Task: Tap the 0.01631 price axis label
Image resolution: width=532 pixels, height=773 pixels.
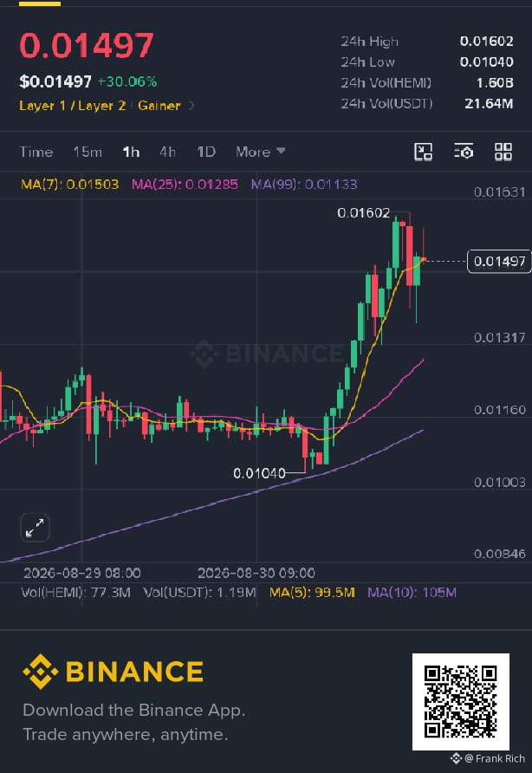Action: 499,192
